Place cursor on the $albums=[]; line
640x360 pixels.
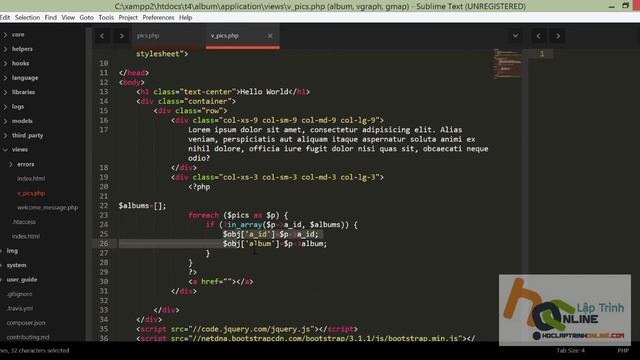(142, 206)
